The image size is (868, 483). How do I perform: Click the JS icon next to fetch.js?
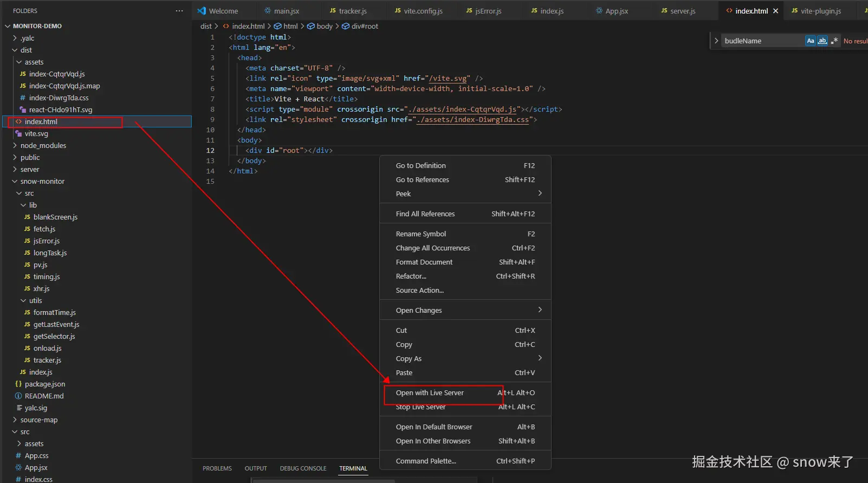click(27, 229)
